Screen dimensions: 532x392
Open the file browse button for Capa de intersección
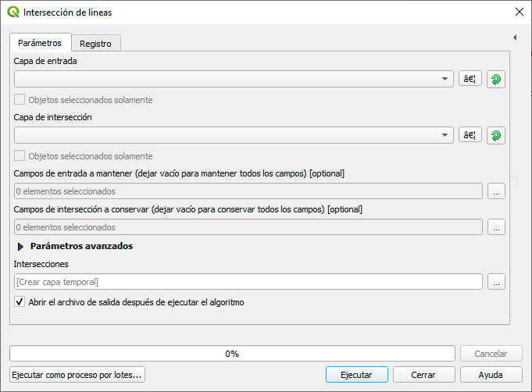pyautogui.click(x=470, y=135)
